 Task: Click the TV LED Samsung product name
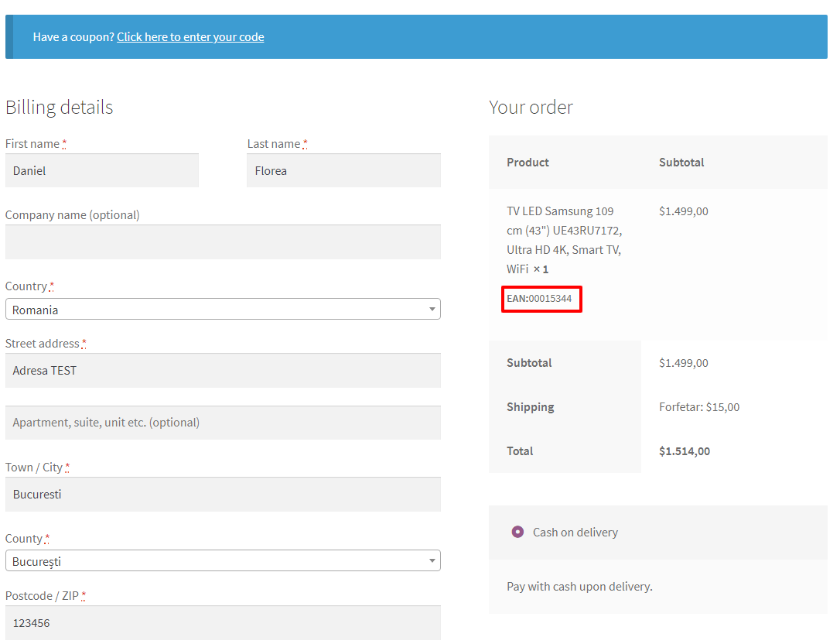[564, 240]
